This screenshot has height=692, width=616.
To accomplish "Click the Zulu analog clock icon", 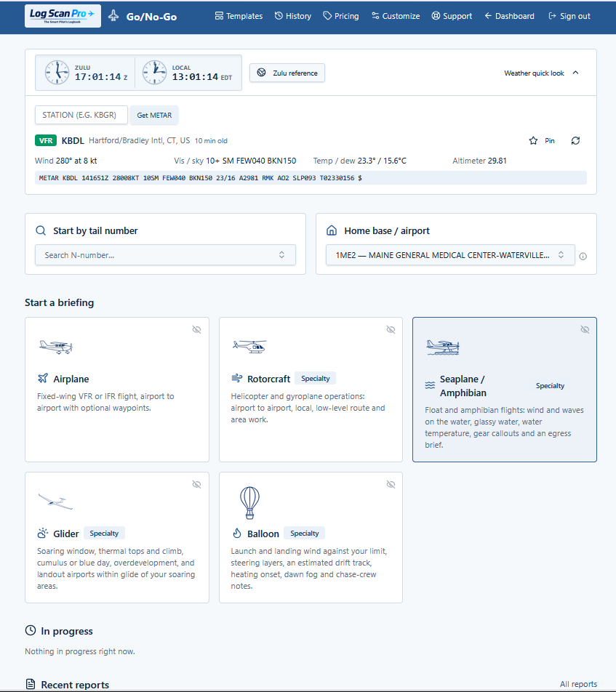I will click(57, 73).
